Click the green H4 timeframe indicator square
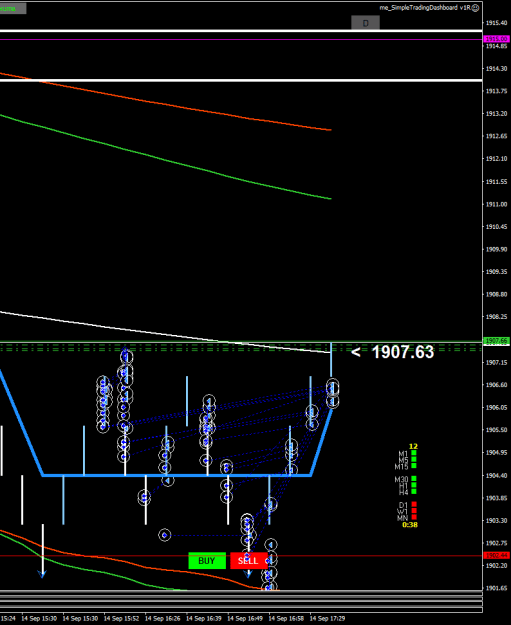Viewport: 511px width, 625px height. click(x=414, y=491)
